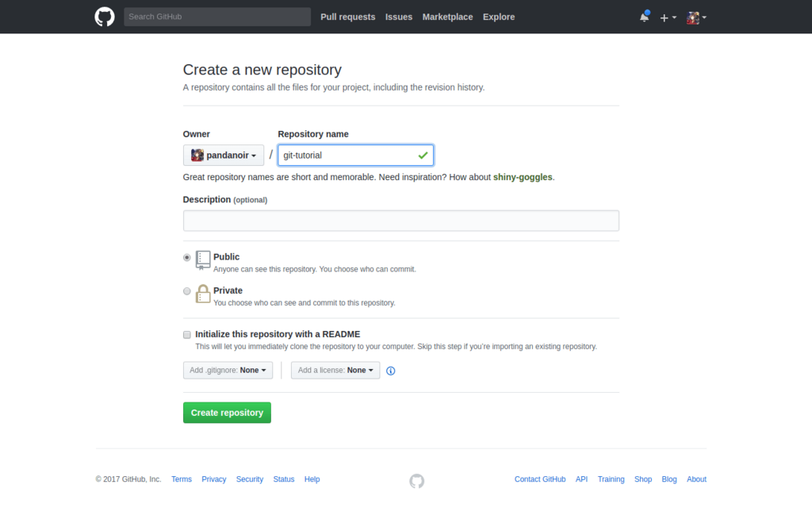Click the Initialize with a README label
Screen dimensions: 812x523
[278, 334]
